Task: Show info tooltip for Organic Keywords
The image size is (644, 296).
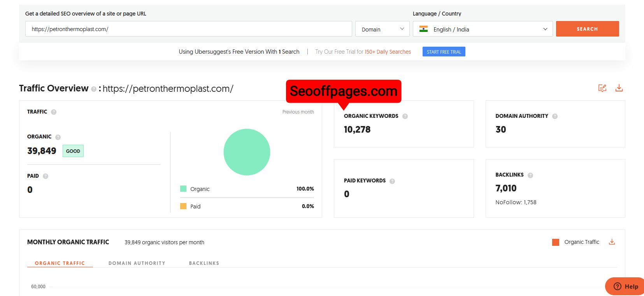Action: point(405,116)
